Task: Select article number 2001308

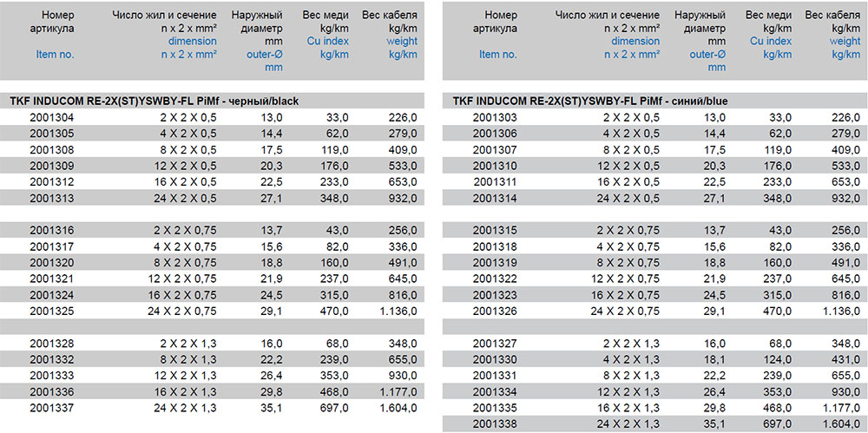Action: 51,149
